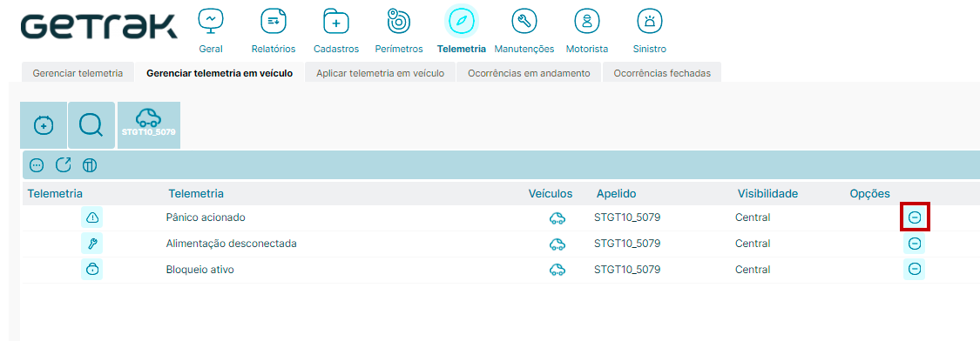Click Central in Alimentação desconectada row

pos(753,243)
